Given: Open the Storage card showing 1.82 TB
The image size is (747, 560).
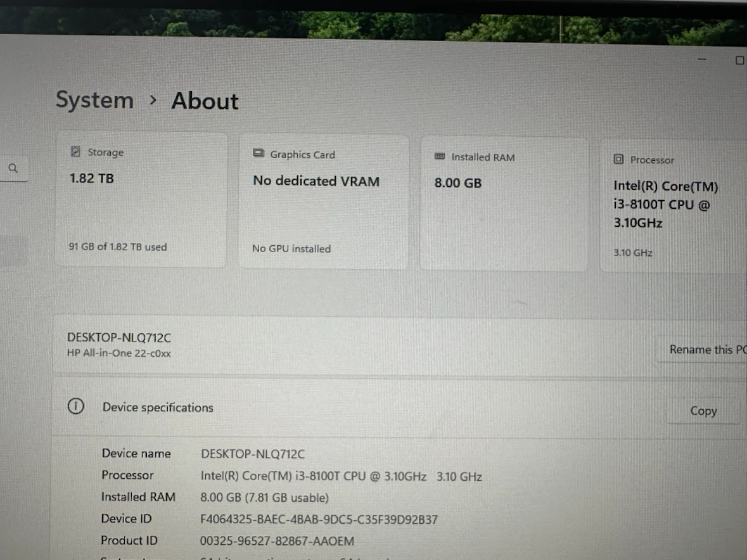Looking at the screenshot, I should 141,200.
